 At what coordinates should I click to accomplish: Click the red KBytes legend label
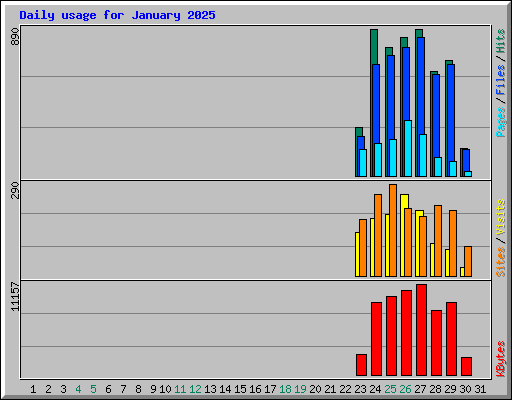501,359
